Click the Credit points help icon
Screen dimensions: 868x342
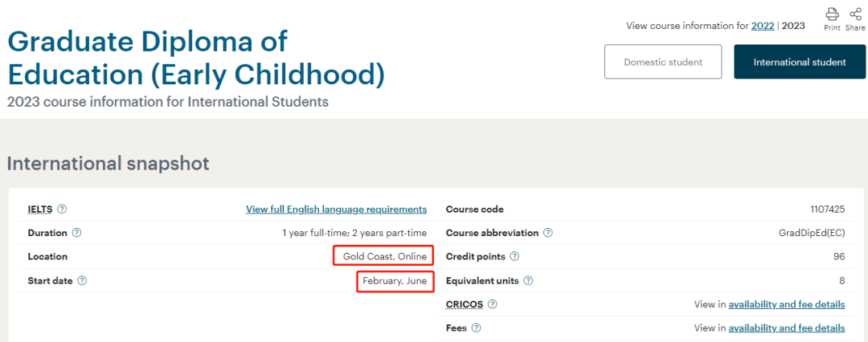point(514,257)
